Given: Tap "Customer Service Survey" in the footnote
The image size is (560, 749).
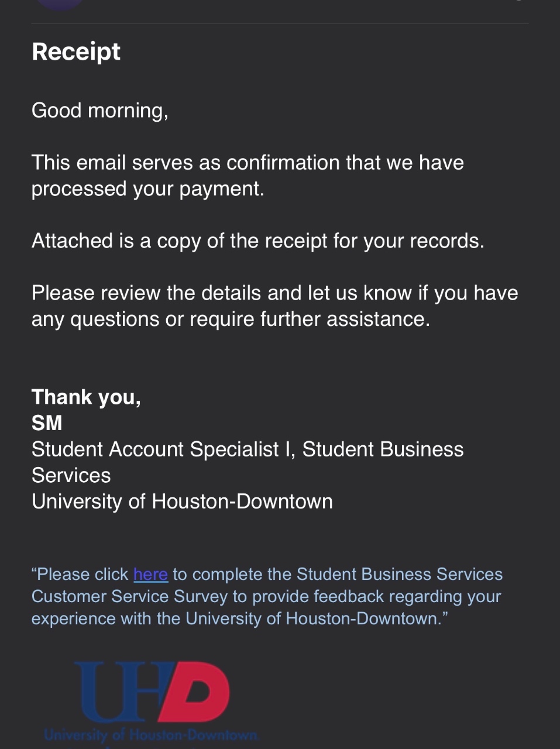Looking at the screenshot, I should (x=130, y=597).
